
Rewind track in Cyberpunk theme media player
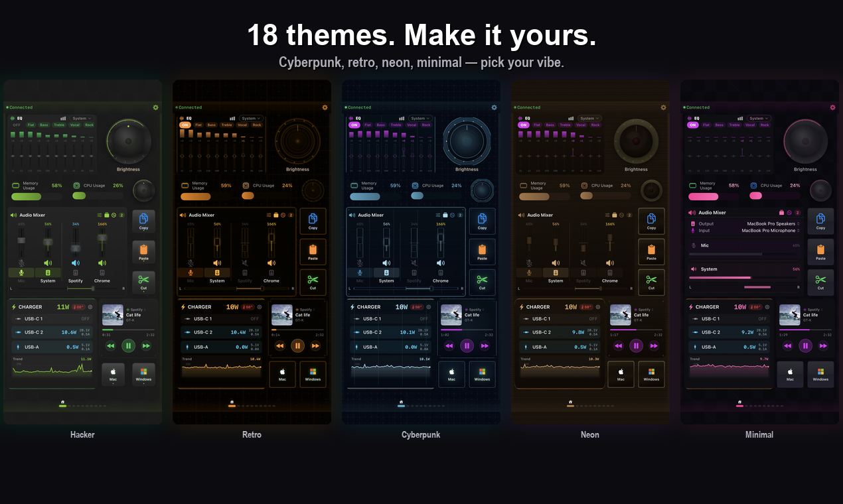[449, 346]
